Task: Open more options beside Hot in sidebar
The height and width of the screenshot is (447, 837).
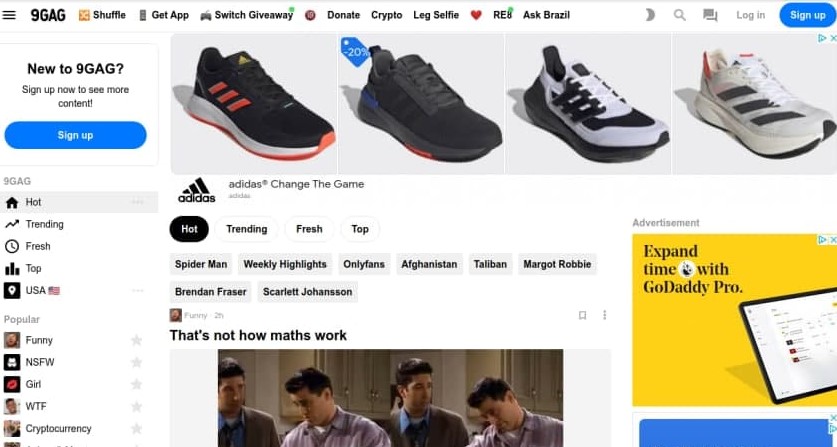Action: (138, 202)
